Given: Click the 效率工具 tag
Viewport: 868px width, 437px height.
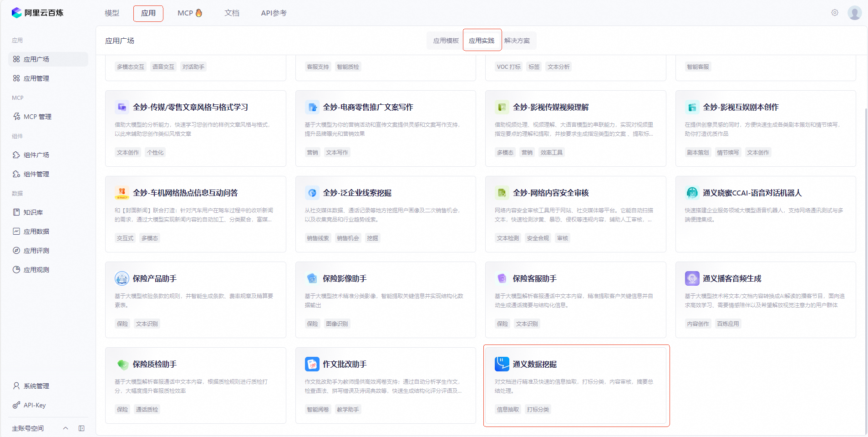Looking at the screenshot, I should 552,152.
